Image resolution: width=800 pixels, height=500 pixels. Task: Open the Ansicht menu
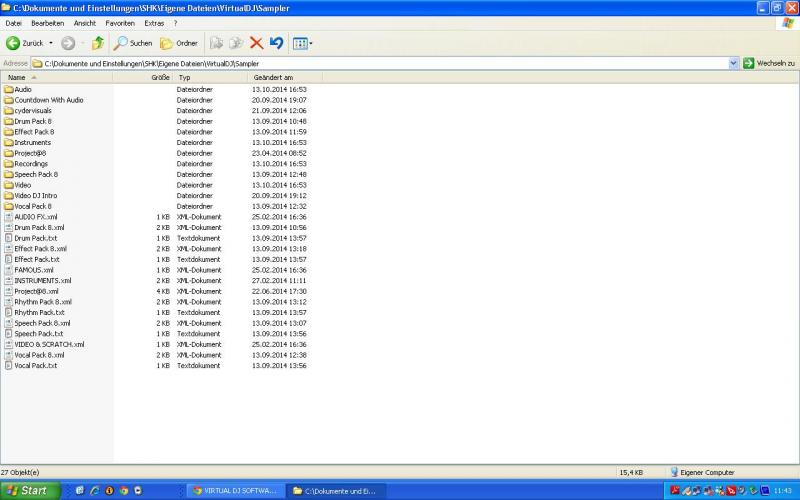(85, 23)
